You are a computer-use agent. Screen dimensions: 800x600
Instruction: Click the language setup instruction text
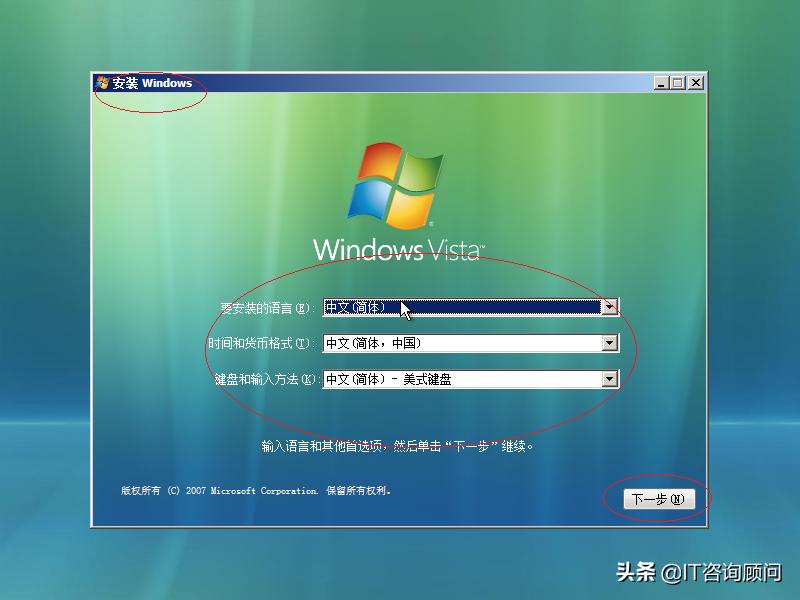click(x=398, y=447)
